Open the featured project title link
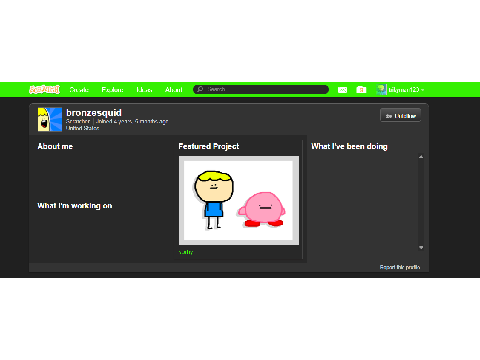 [x=186, y=252]
